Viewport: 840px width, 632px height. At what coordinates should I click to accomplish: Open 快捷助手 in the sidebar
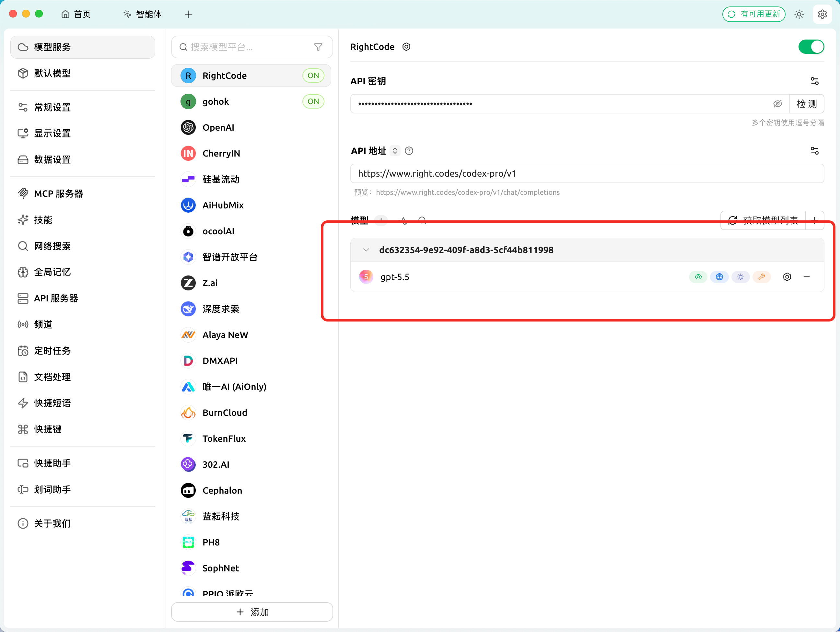[x=83, y=463]
